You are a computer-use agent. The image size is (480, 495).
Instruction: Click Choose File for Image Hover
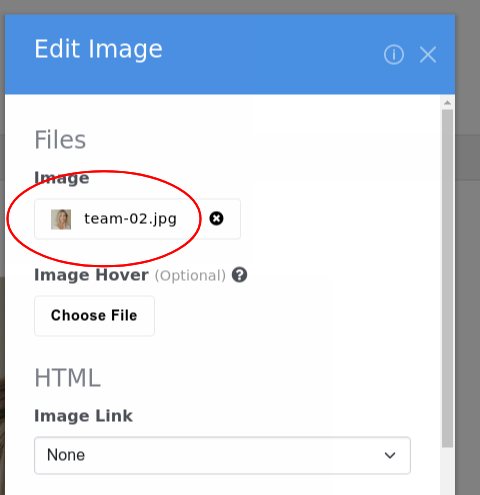(94, 316)
